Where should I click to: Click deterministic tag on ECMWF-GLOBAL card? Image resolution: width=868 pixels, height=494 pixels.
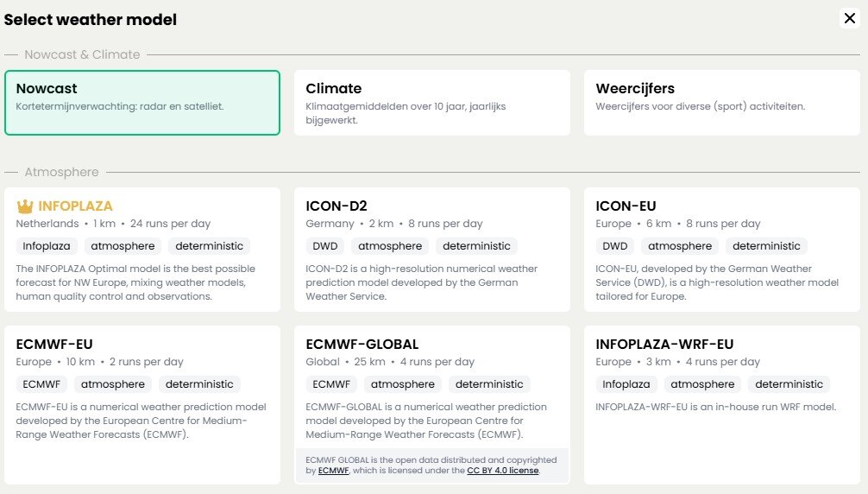pyautogui.click(x=489, y=383)
